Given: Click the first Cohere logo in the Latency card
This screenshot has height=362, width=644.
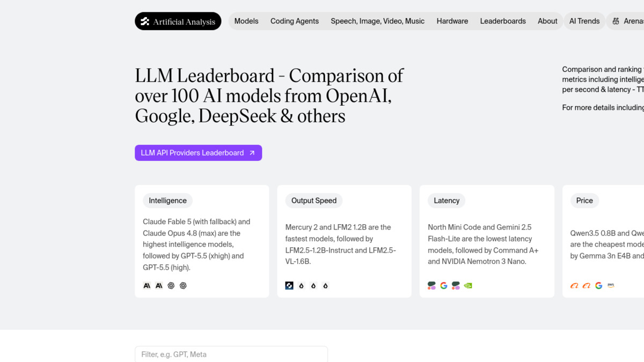Looking at the screenshot, I should coord(431,286).
